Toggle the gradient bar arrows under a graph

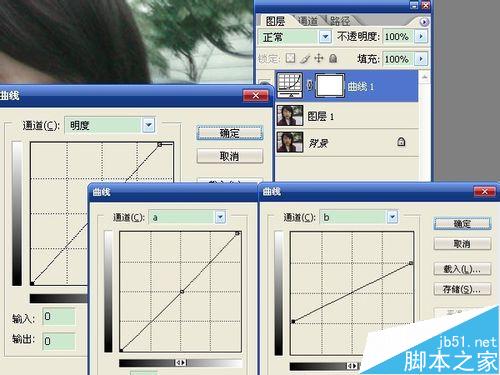tap(181, 363)
